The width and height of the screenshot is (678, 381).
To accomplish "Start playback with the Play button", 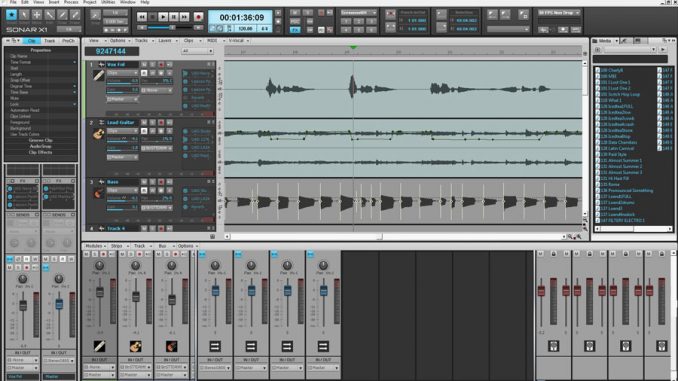I will coord(163,17).
